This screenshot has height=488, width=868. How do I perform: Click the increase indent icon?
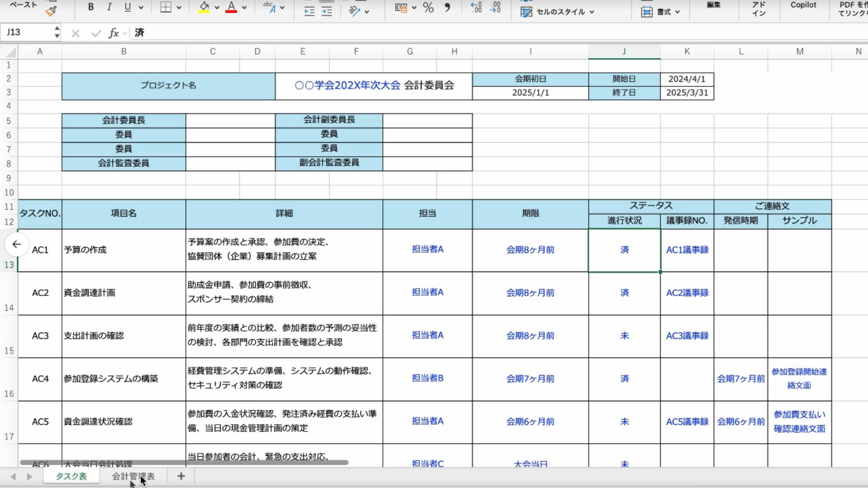326,11
